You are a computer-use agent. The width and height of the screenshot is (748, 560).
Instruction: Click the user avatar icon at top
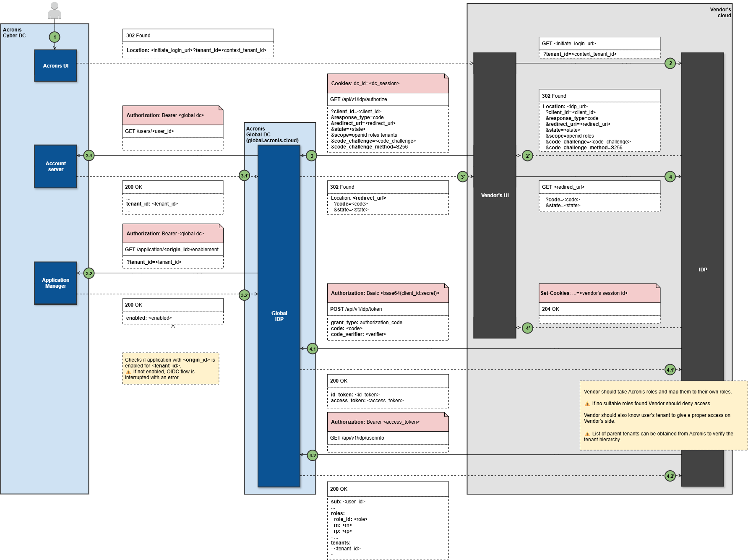pos(55,11)
